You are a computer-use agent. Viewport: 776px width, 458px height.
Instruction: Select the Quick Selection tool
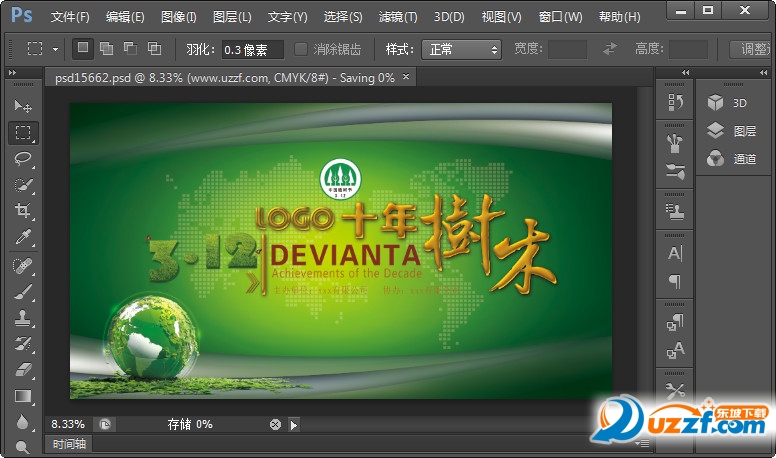click(x=23, y=185)
